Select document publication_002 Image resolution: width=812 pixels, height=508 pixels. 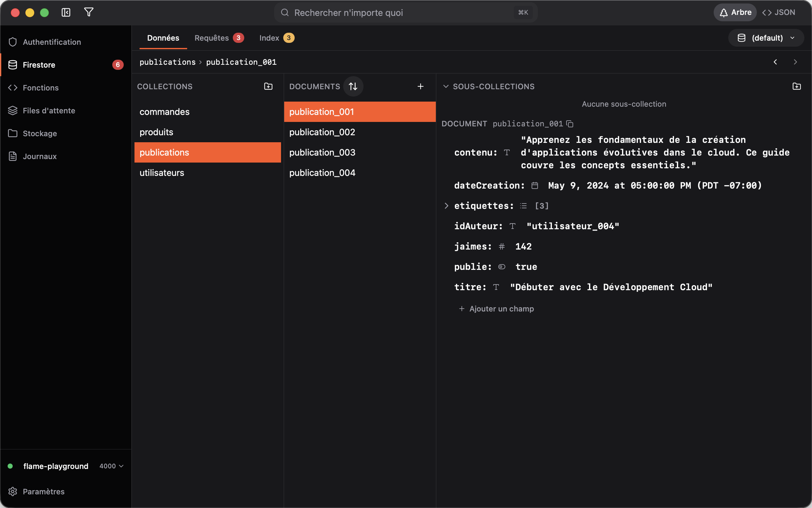coord(360,132)
